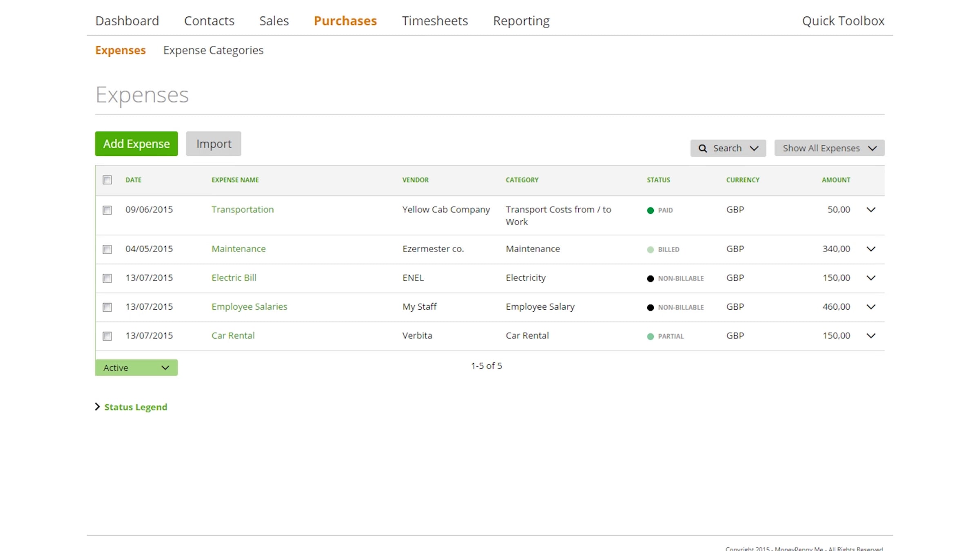Viewport: 980px width, 551px height.
Task: Go to the Reporting menu
Action: tap(521, 21)
